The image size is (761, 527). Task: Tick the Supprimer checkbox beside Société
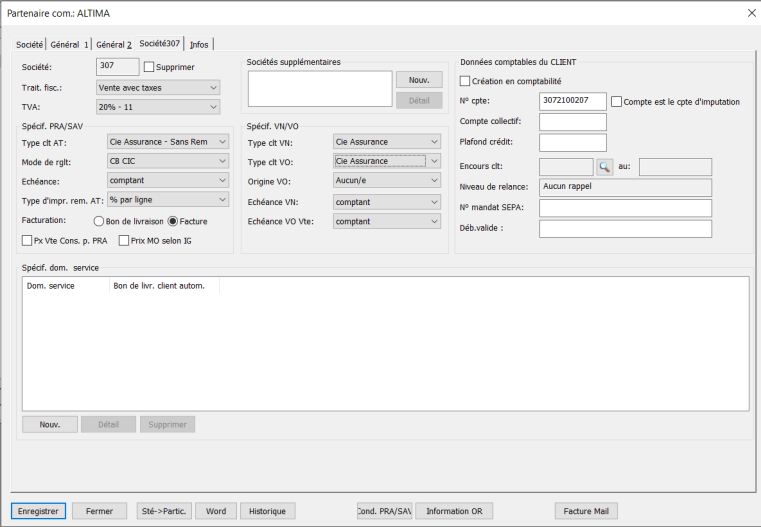(x=149, y=67)
